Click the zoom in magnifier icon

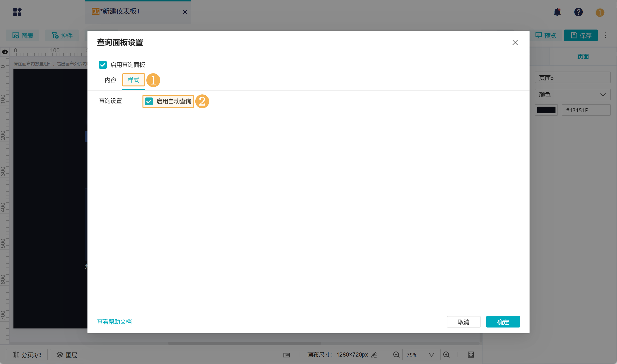click(x=446, y=355)
